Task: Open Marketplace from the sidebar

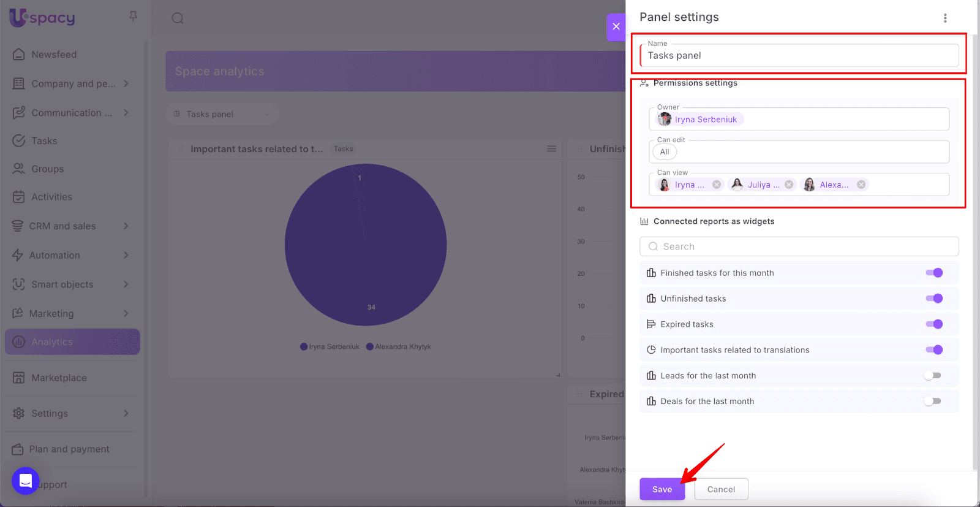Action: pos(59,378)
